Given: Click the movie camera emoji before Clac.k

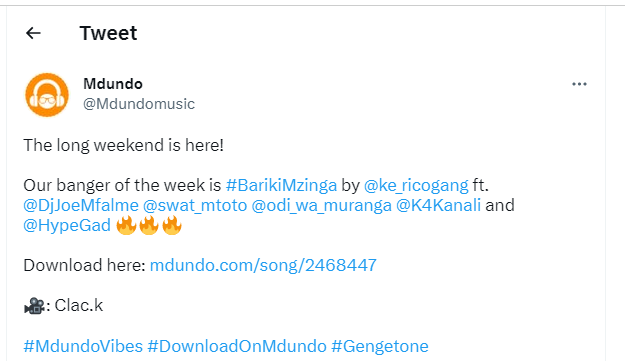Looking at the screenshot, I should tap(34, 306).
